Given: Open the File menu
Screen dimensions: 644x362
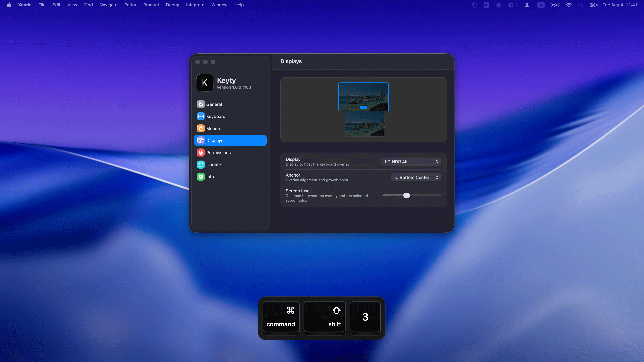Looking at the screenshot, I should point(42,5).
